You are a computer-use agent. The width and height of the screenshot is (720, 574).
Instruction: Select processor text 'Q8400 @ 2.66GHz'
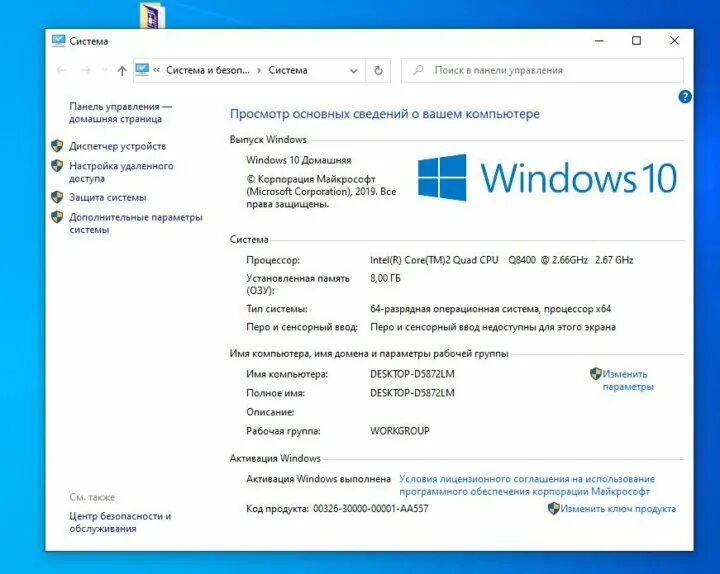click(x=548, y=260)
